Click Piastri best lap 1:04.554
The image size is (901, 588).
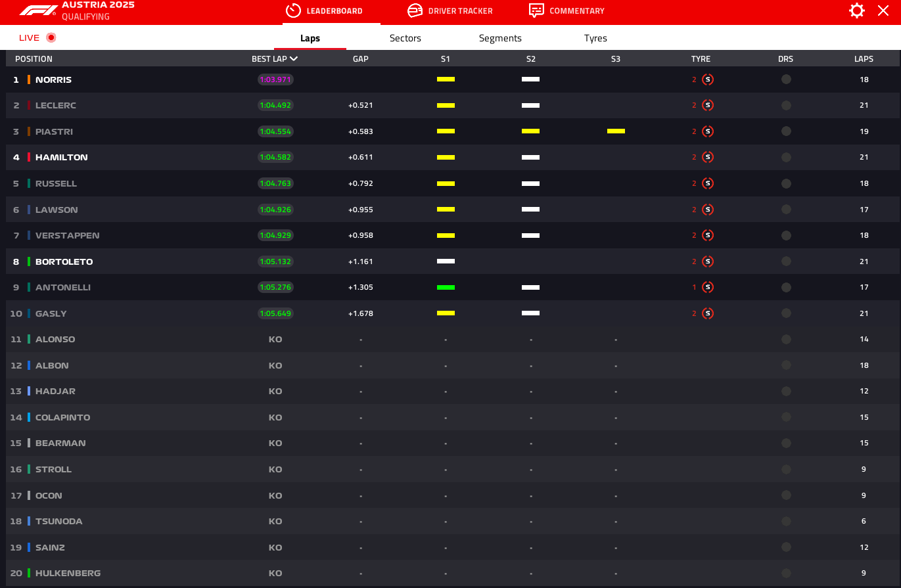(275, 131)
